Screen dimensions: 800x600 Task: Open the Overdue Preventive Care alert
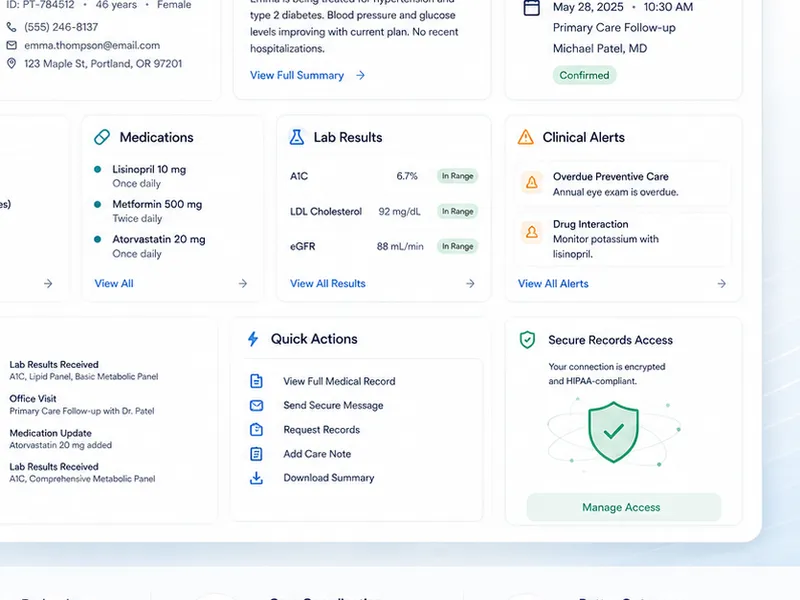623,184
